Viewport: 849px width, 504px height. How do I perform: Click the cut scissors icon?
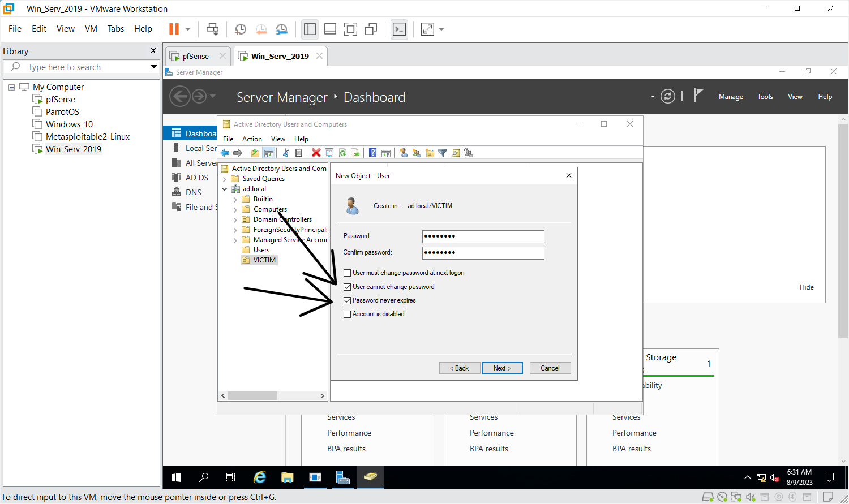(286, 153)
